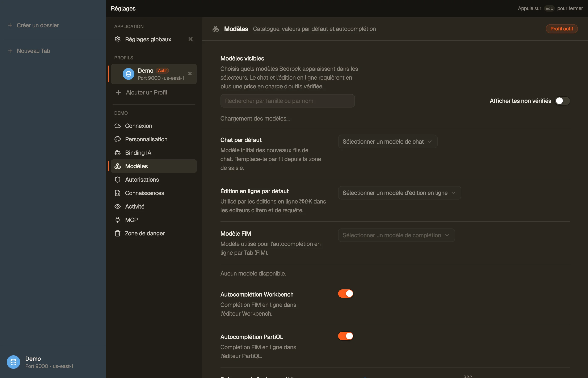Image resolution: width=588 pixels, height=378 pixels.
Task: Click the Demo profile database avatar in the profiles list
Action: point(128,74)
